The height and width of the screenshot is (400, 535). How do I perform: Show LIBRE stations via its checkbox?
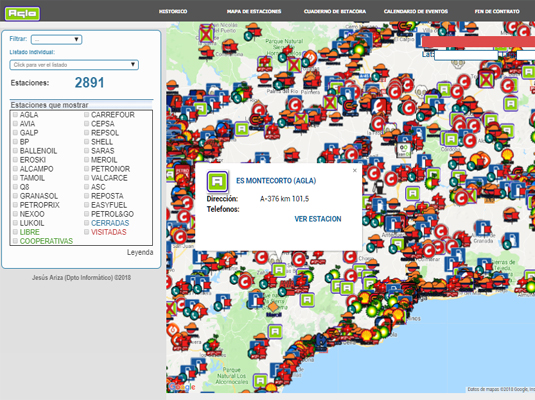point(15,232)
